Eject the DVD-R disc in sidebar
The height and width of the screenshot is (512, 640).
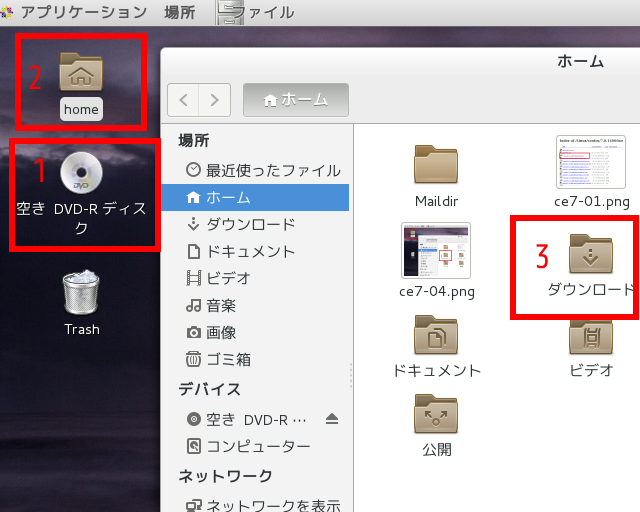333,420
